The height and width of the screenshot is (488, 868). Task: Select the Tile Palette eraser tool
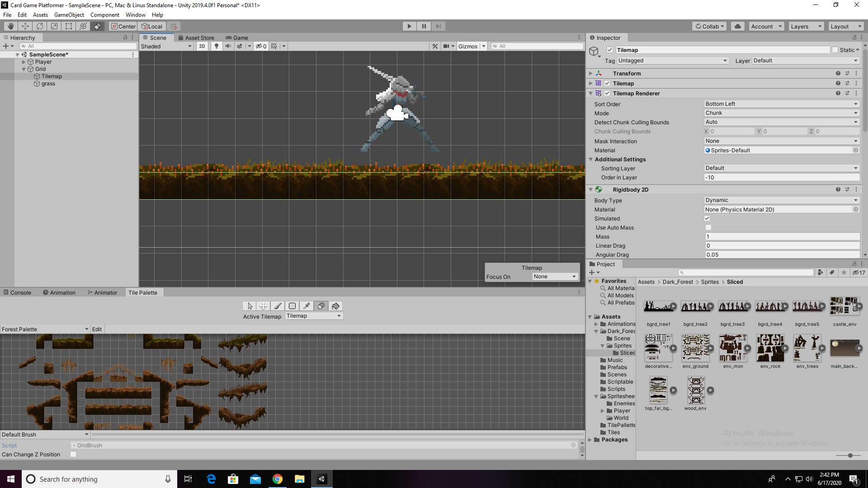(321, 306)
